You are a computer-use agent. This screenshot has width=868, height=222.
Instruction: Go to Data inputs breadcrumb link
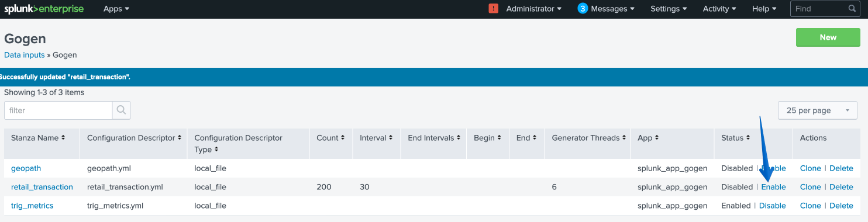(25, 55)
